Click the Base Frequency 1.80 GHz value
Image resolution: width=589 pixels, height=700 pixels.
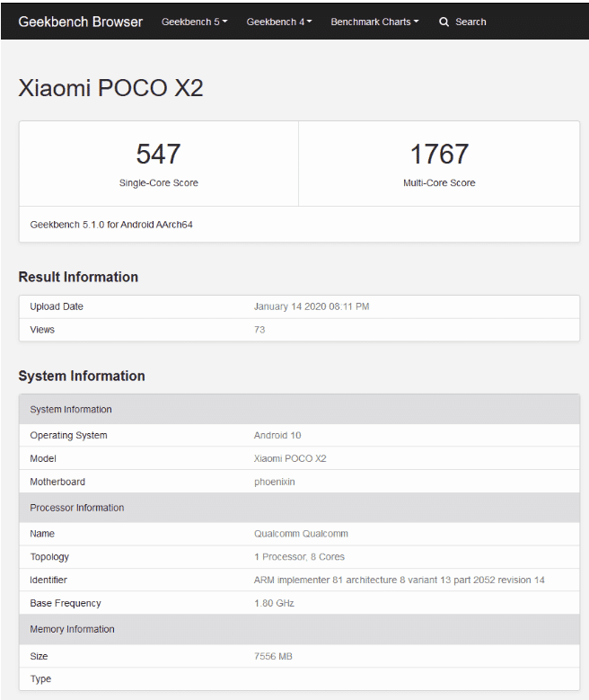[x=274, y=603]
